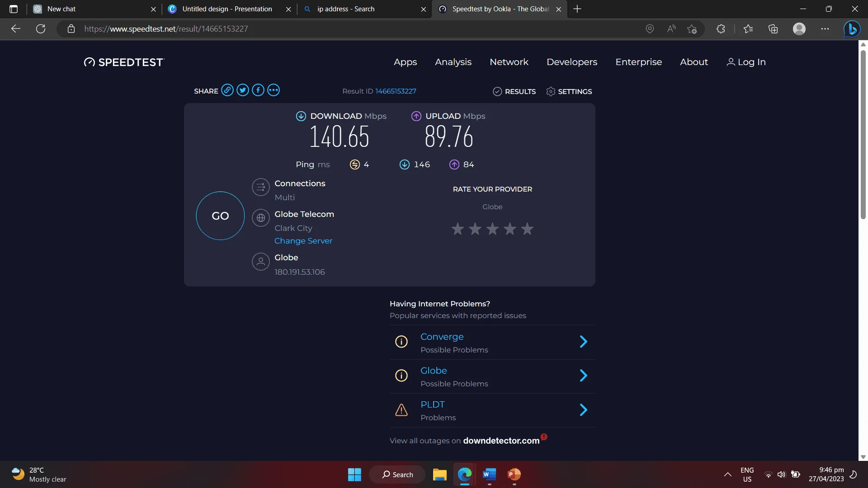Rate provider Globe four stars
868x488 pixels.
[x=510, y=229]
